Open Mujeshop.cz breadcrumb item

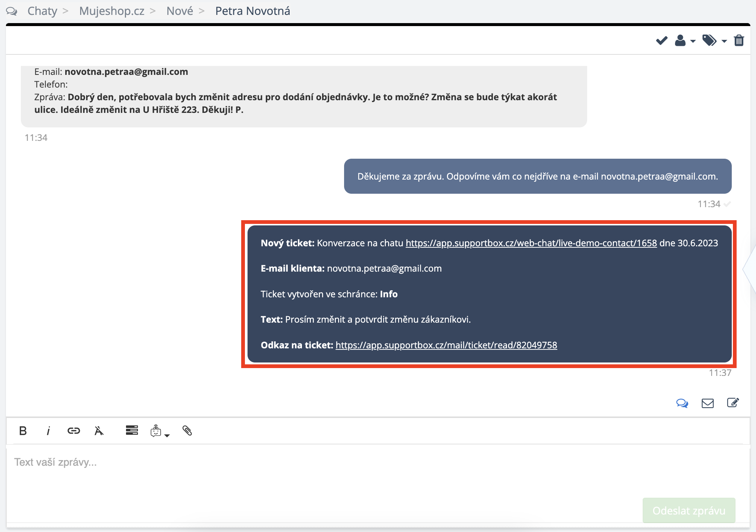click(x=111, y=11)
